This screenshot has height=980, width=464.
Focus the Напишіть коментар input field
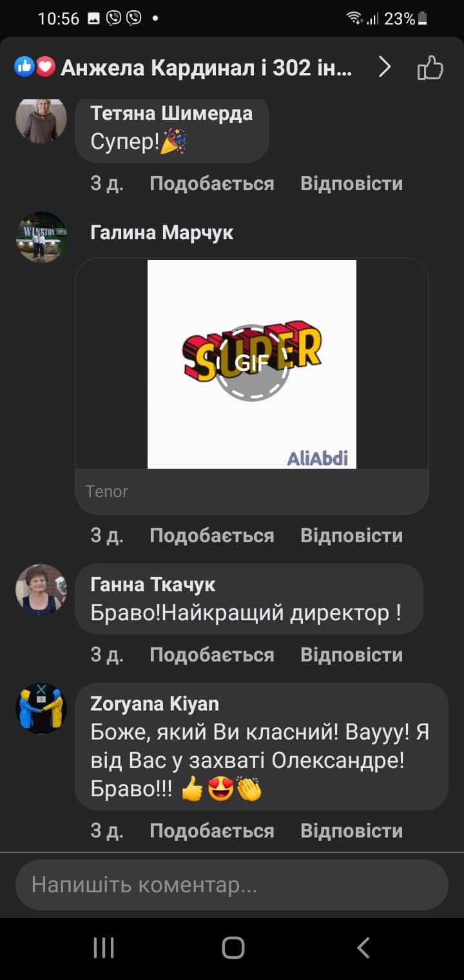click(x=232, y=885)
